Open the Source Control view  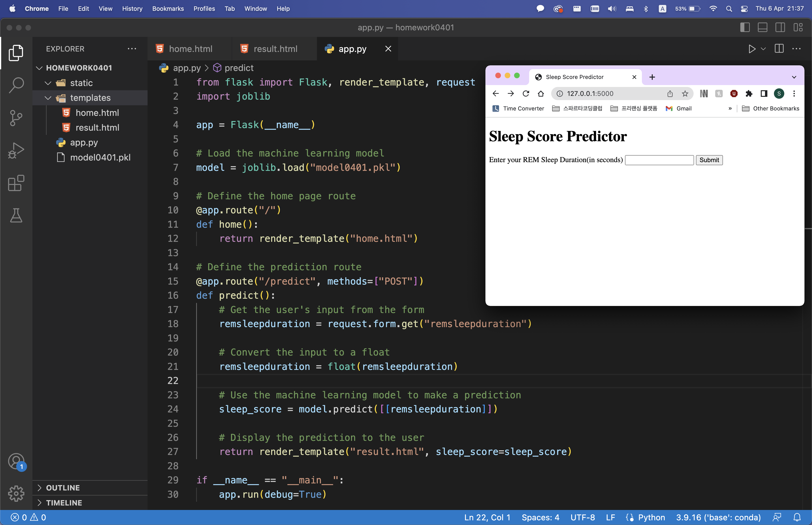tap(16, 118)
